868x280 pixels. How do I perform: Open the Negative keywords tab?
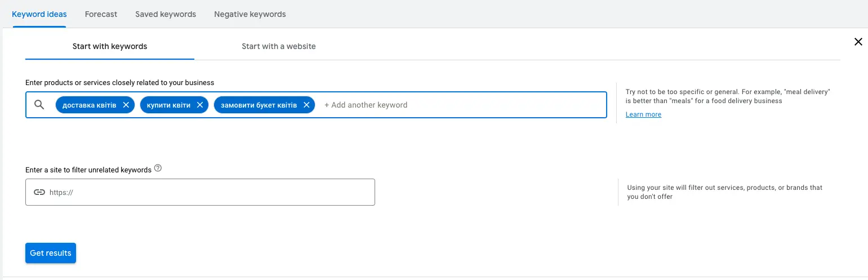(x=250, y=14)
